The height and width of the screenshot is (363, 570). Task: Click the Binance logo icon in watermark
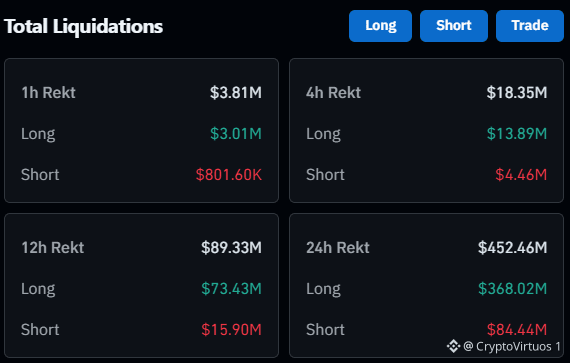tap(453, 346)
